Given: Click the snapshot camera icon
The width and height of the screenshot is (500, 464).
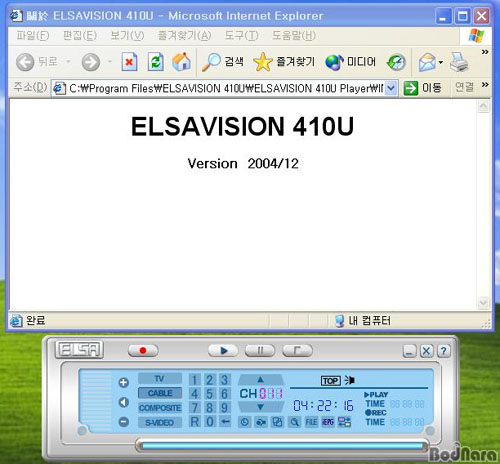Looking at the screenshot, I should pyautogui.click(x=261, y=422).
